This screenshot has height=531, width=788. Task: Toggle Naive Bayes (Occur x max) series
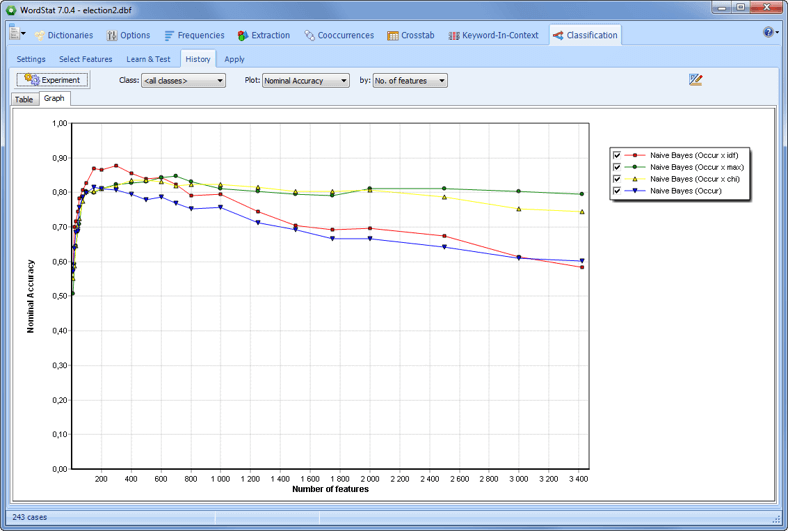(617, 167)
